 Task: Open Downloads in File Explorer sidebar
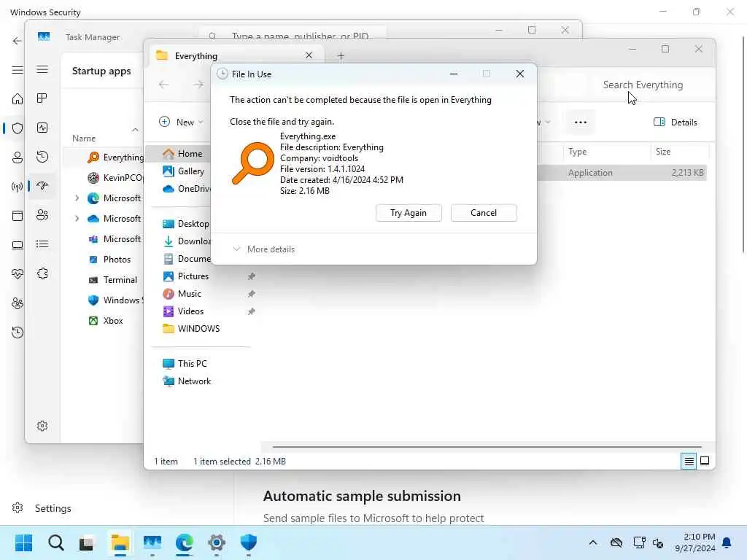(x=186, y=241)
